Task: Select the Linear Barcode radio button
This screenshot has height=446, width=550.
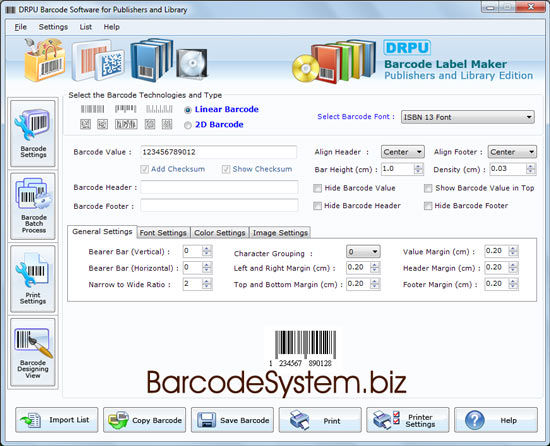Action: pos(188,110)
